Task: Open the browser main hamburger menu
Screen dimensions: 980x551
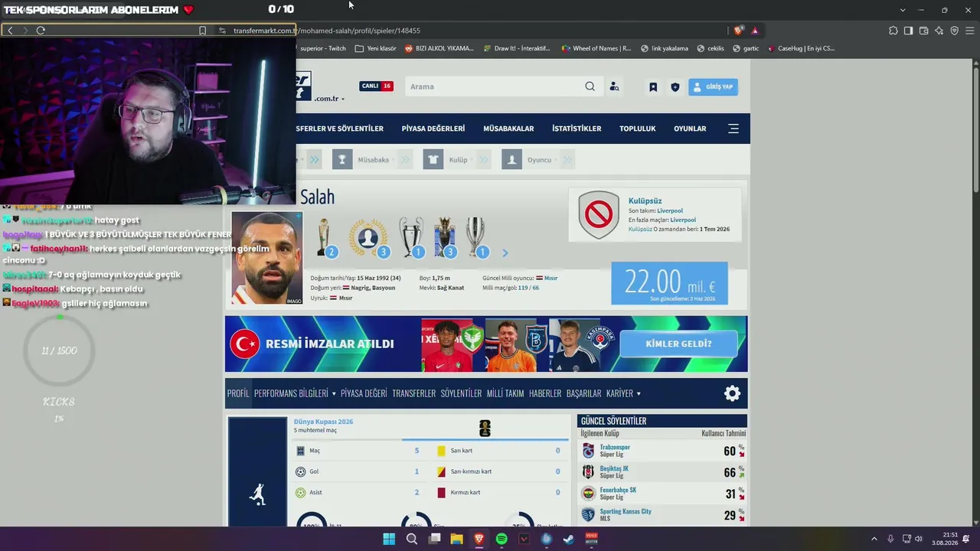Action: coord(970,31)
